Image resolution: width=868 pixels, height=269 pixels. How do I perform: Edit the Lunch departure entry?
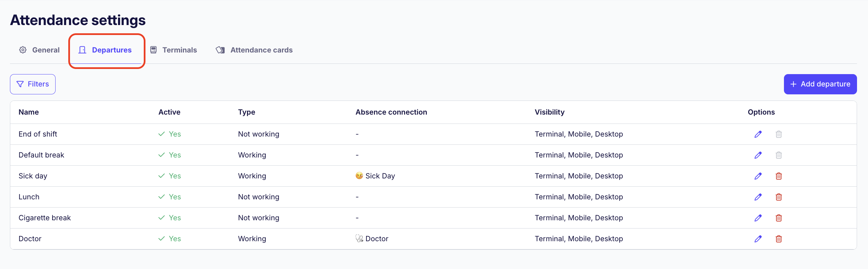tap(758, 197)
